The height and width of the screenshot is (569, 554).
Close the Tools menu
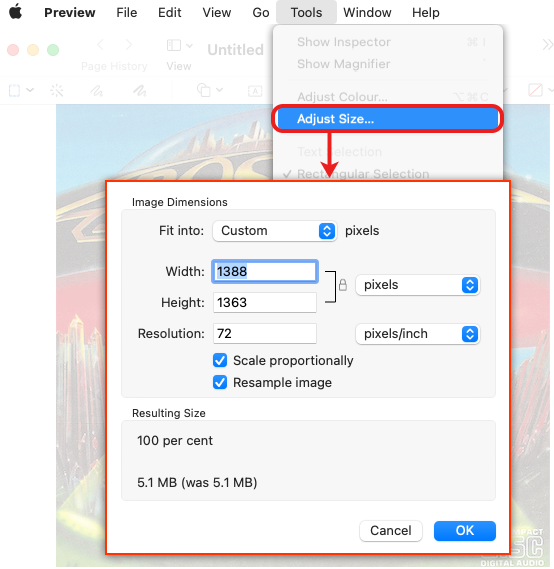[x=306, y=13]
